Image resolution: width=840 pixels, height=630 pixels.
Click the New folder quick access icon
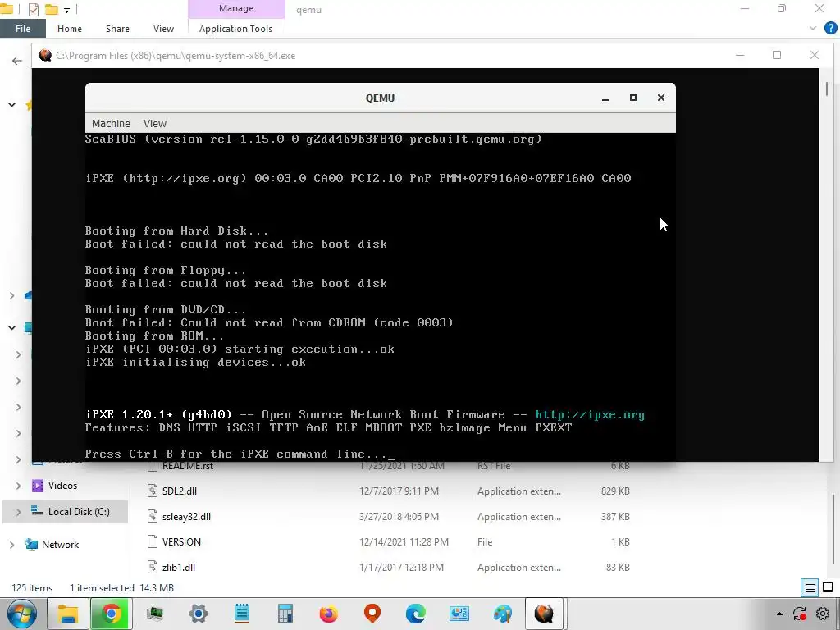51,9
